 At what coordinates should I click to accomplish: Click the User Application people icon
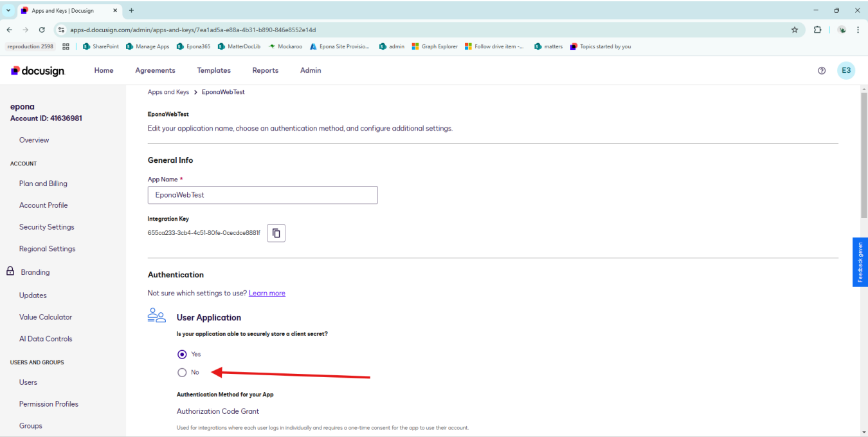pyautogui.click(x=157, y=315)
